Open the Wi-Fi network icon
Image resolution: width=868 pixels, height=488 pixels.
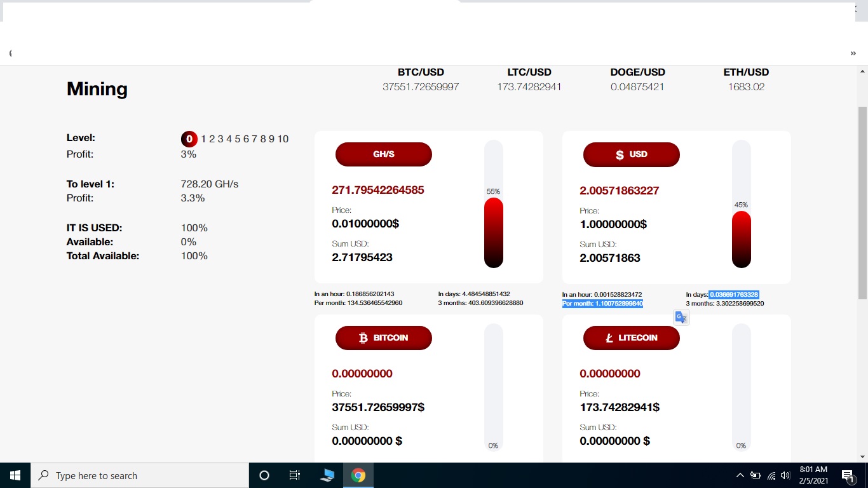[x=771, y=475]
